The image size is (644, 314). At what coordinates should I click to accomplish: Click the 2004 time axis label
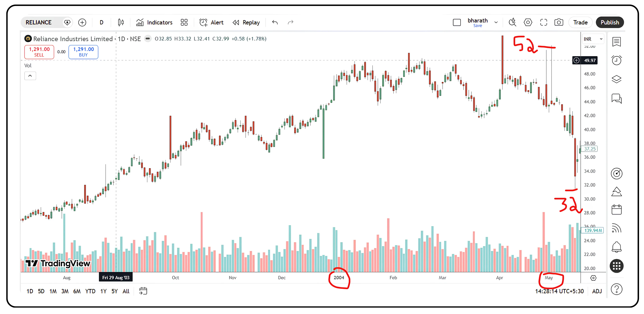point(339,278)
